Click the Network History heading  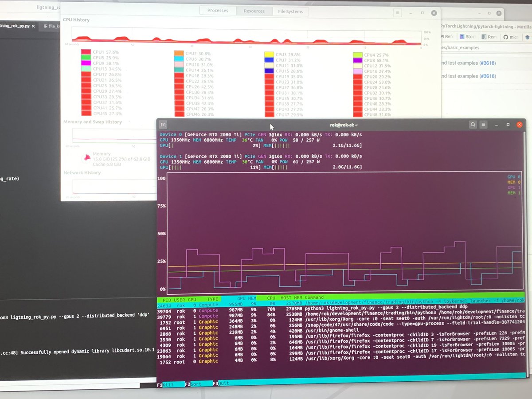tap(82, 173)
